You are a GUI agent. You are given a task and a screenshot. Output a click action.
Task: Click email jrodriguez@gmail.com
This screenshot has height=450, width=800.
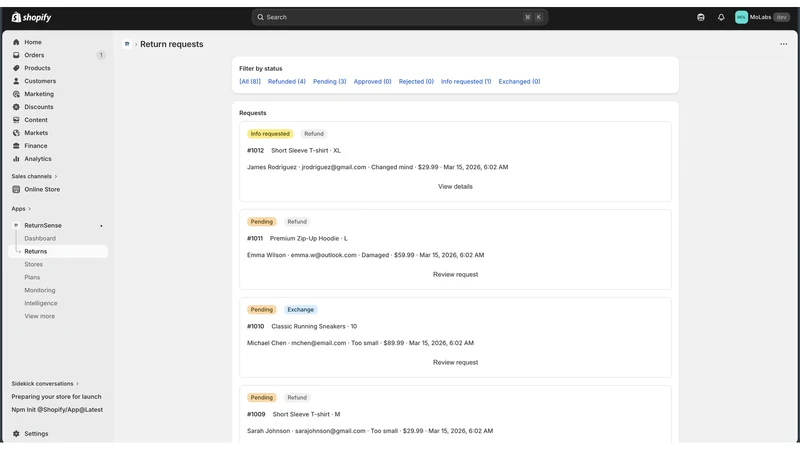[x=334, y=167]
